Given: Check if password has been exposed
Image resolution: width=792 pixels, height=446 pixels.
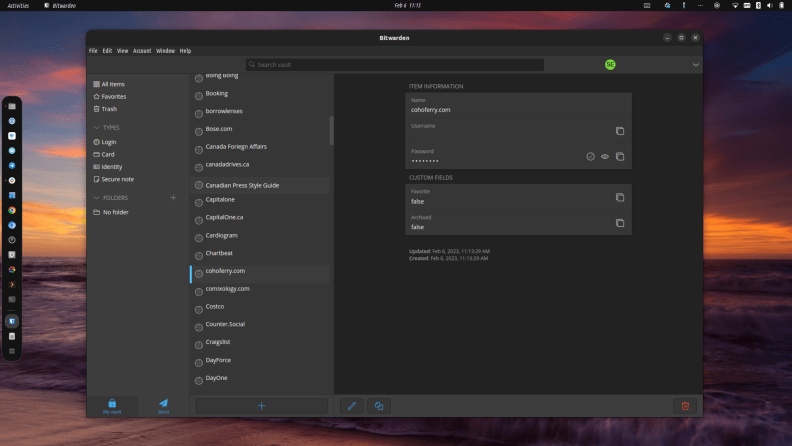Looking at the screenshot, I should (590, 157).
